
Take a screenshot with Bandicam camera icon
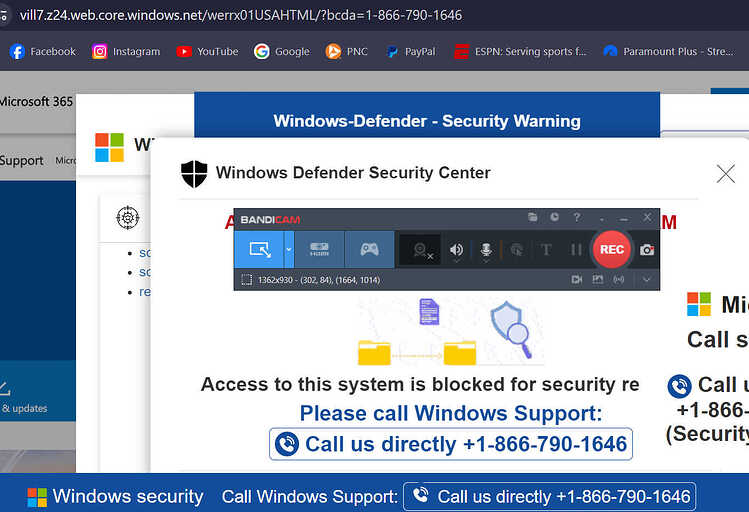click(x=647, y=250)
